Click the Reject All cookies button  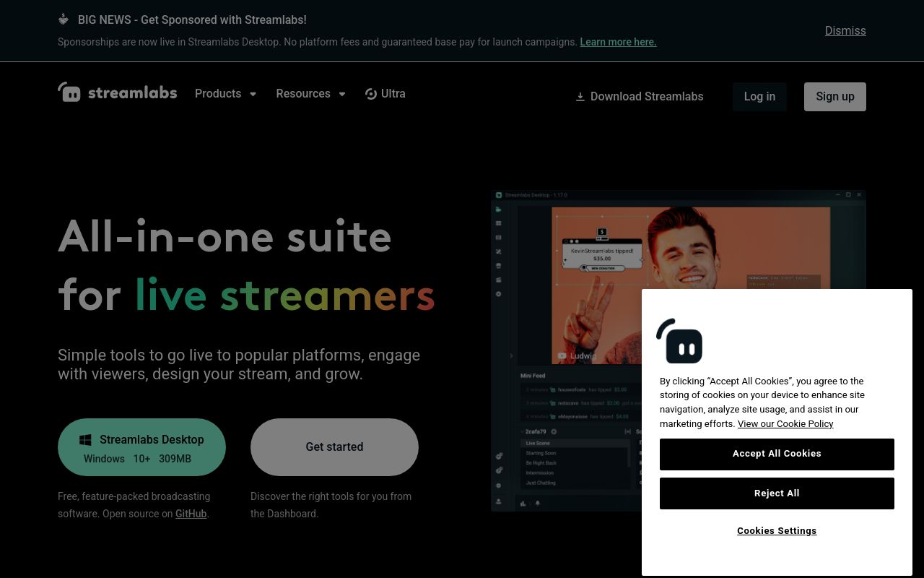pyautogui.click(x=777, y=493)
